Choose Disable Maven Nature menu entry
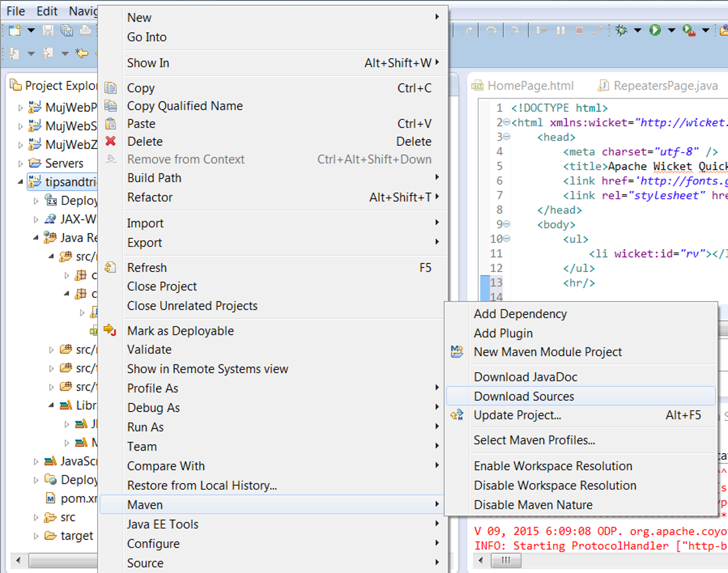Image resolution: width=728 pixels, height=573 pixels. (x=533, y=504)
